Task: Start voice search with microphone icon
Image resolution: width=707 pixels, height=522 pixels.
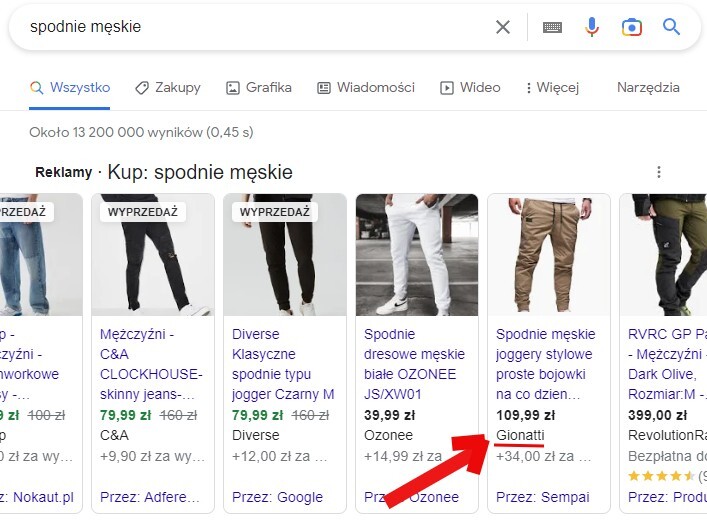Action: [592, 27]
